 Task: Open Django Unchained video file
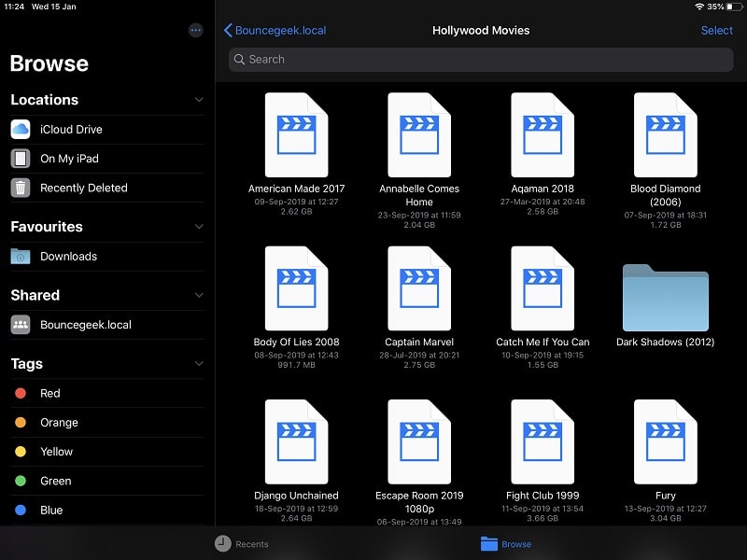[x=296, y=441]
